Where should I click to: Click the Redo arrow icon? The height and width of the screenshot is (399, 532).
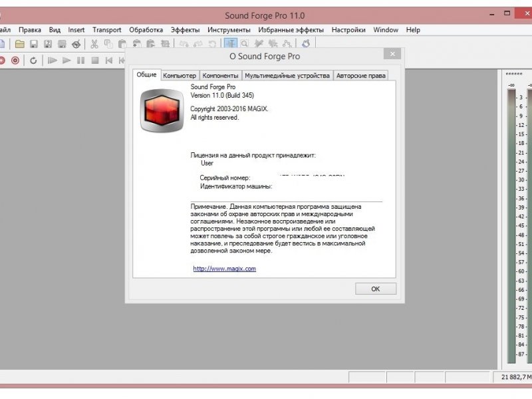[198, 44]
